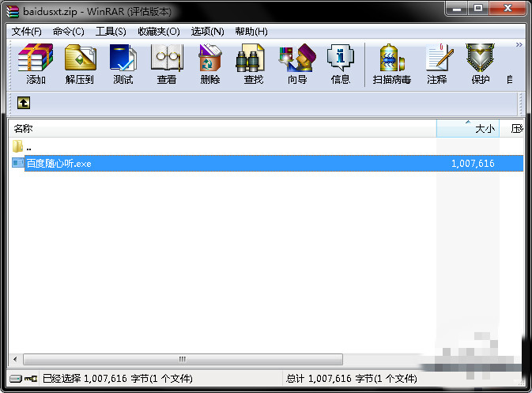Run 测试 (Test) on the archive
Screen dimensions: 532x393
123,64
